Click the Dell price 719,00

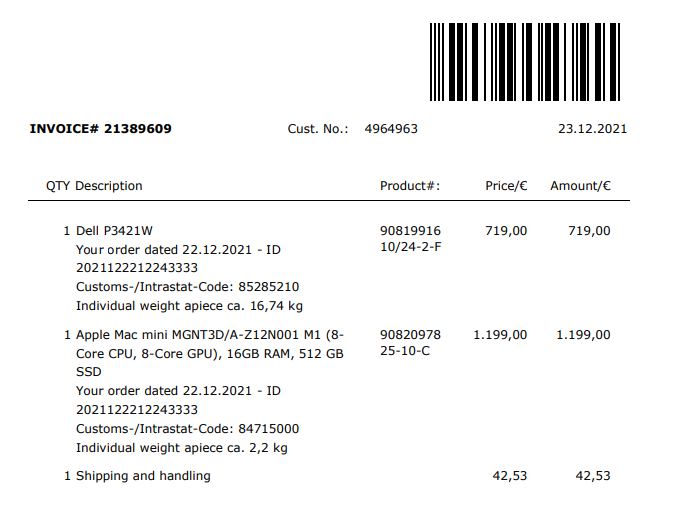tap(506, 231)
